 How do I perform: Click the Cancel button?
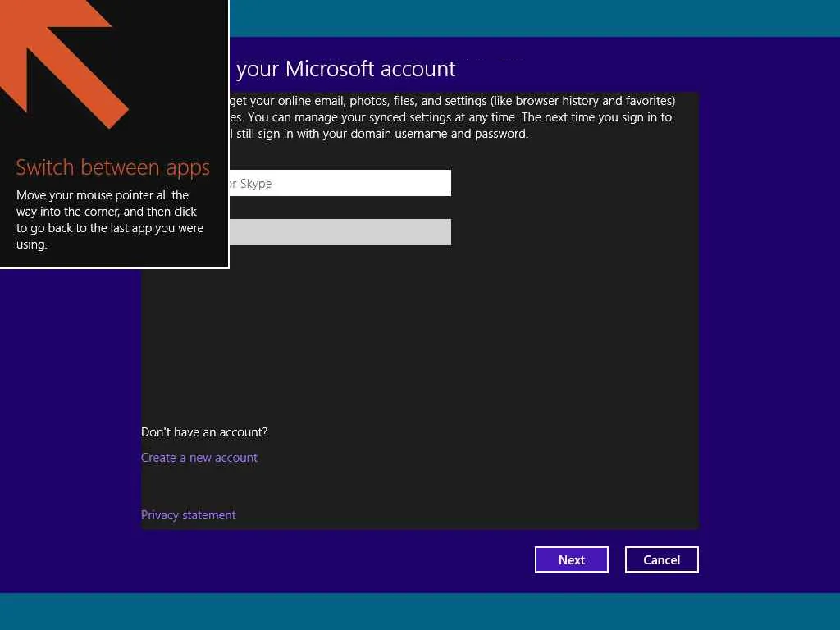click(x=662, y=559)
